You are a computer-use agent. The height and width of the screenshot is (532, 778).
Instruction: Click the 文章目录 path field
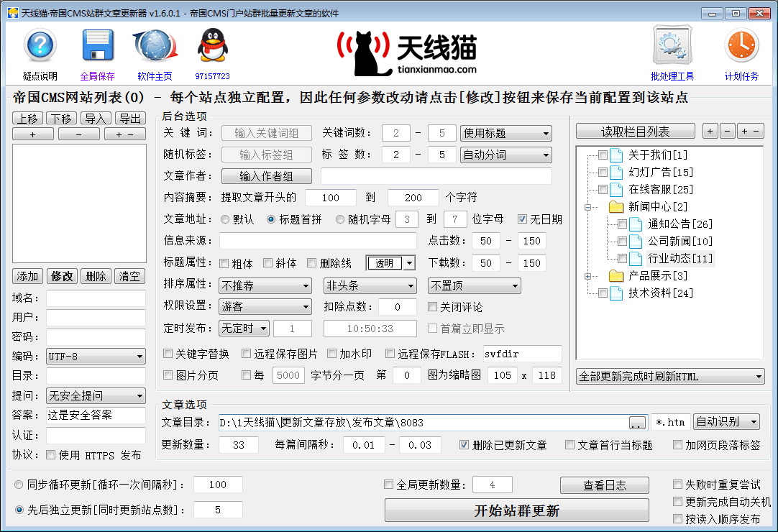pos(424,422)
